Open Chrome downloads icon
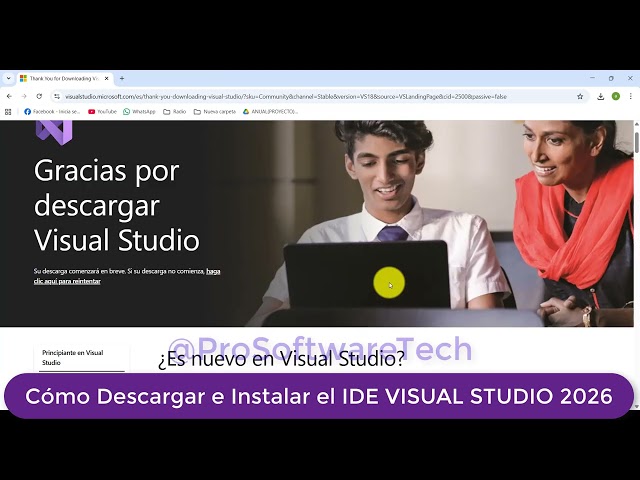Screen dimensions: 640x480 [600, 96]
